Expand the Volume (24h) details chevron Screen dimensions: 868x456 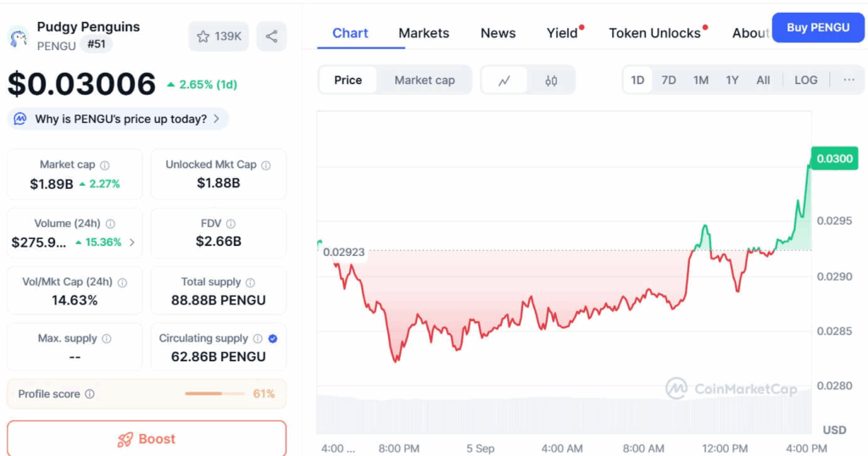[131, 242]
